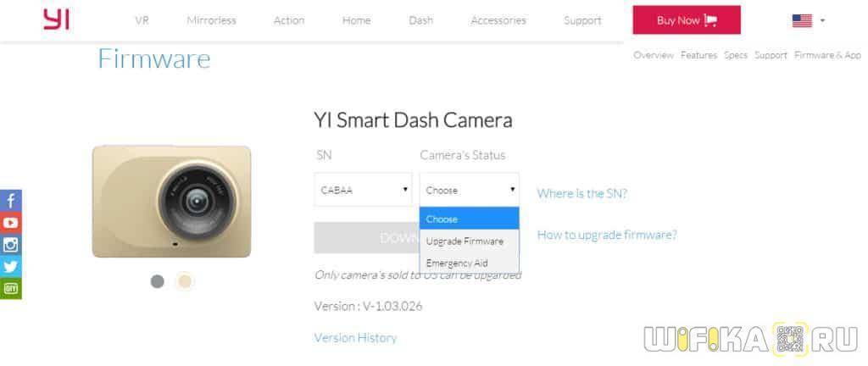Open the Instagram social icon
The image size is (868, 366).
11,245
